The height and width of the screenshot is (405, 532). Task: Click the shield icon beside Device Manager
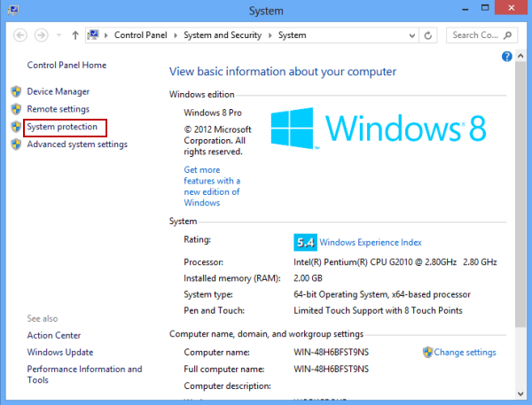[x=16, y=91]
